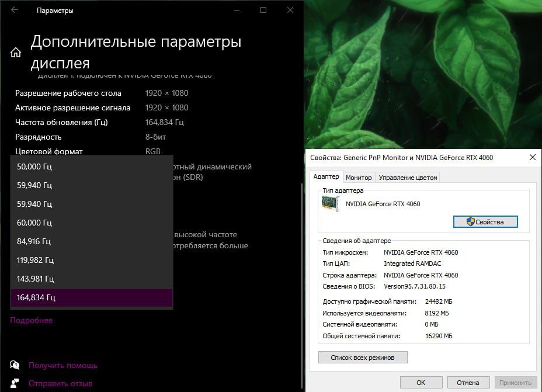The image size is (542, 392).
Task: Open the Подробнее link
Action: click(x=31, y=321)
